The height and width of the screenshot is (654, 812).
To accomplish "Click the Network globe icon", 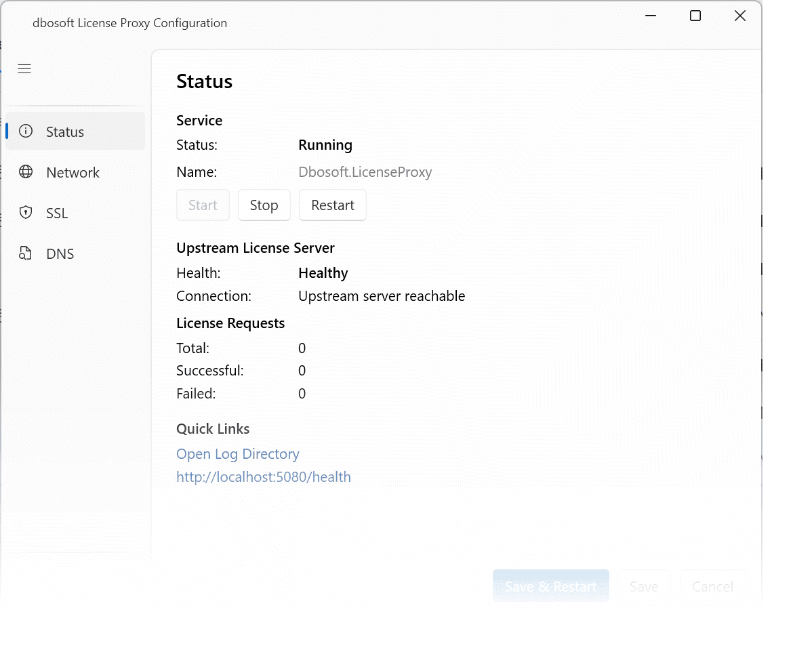I will coord(26,172).
